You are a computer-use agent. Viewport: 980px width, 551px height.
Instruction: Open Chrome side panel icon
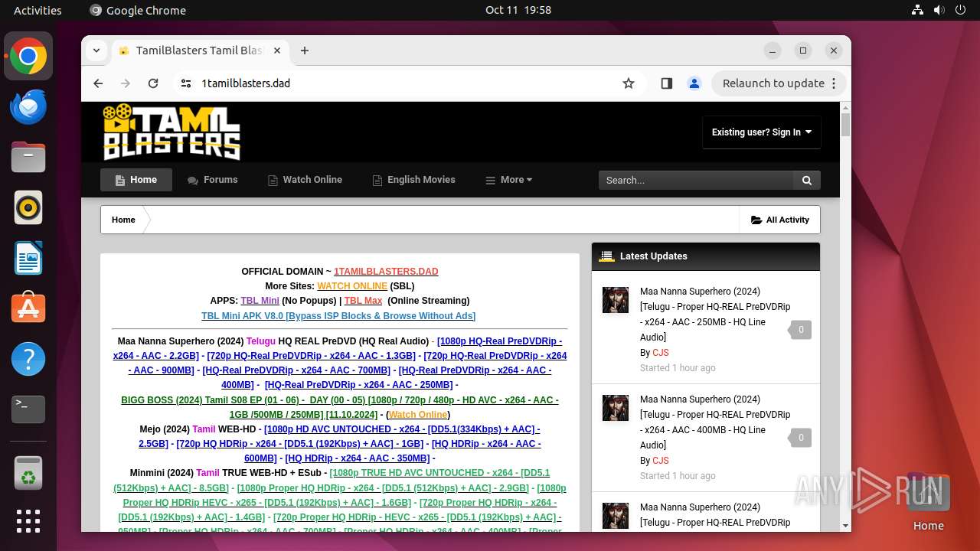coord(667,83)
